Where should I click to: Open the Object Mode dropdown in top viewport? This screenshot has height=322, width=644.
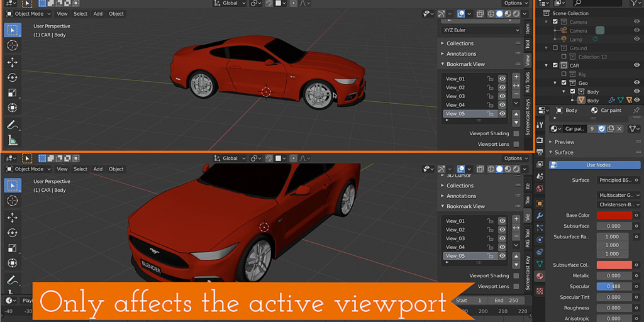pos(29,13)
